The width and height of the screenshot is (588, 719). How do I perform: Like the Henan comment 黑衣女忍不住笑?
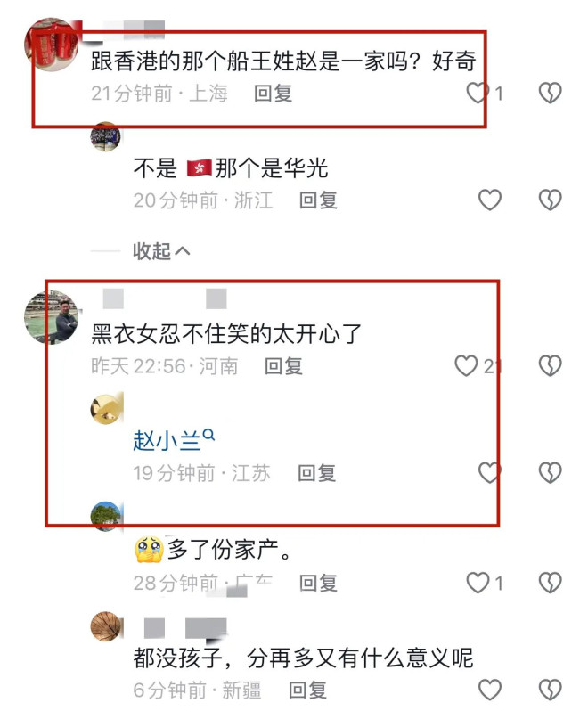[x=466, y=366]
